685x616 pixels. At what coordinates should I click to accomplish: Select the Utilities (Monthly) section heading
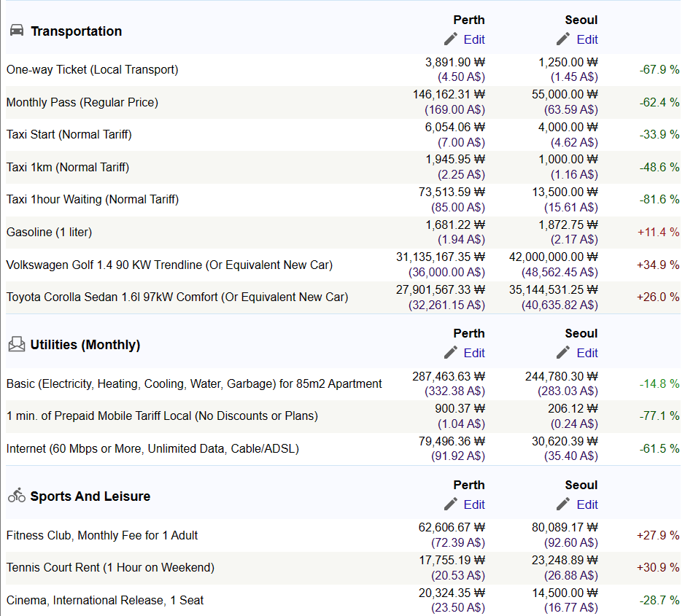(x=85, y=345)
